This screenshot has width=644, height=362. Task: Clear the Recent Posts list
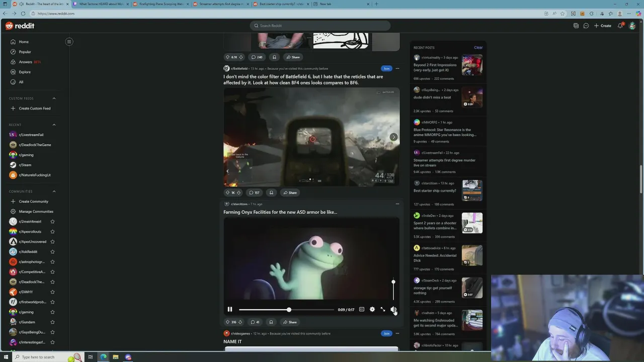(x=478, y=48)
